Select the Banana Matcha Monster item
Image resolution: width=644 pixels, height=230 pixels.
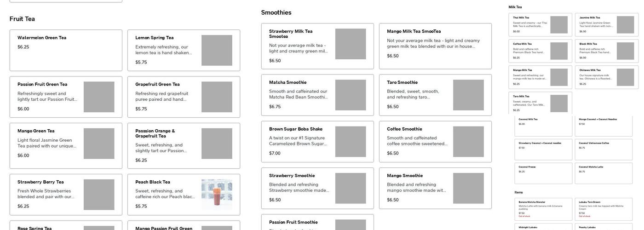click(543, 209)
